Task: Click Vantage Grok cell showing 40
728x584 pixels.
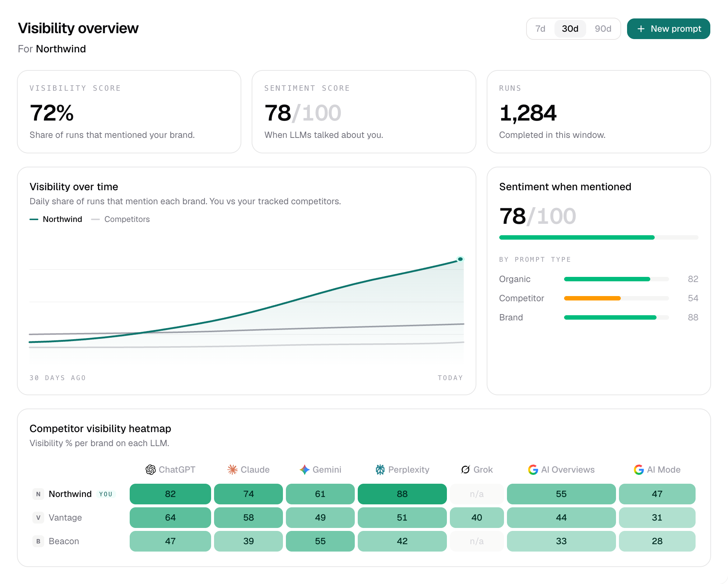Action: pos(477,518)
